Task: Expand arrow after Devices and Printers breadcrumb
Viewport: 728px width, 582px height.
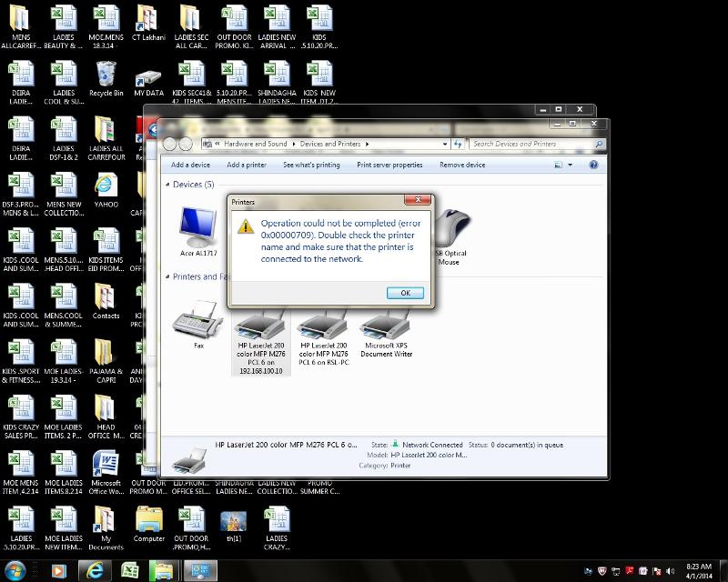Action: coord(367,144)
